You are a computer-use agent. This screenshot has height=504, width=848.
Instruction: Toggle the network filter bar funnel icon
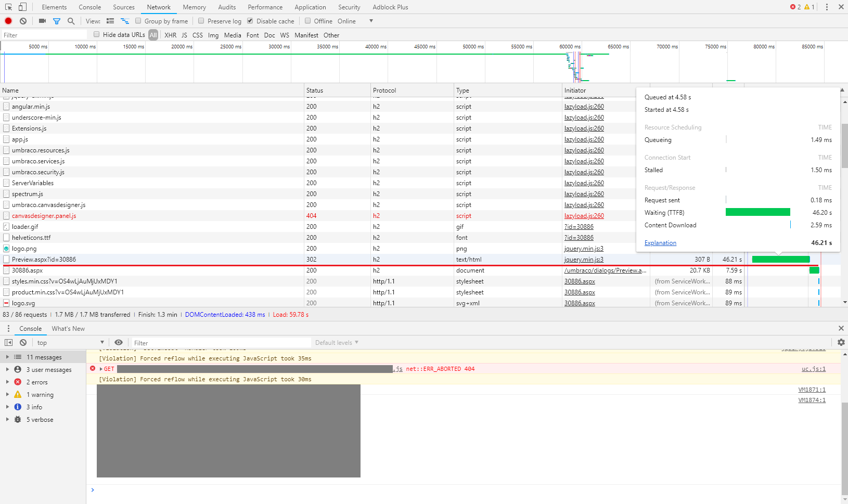tap(57, 21)
